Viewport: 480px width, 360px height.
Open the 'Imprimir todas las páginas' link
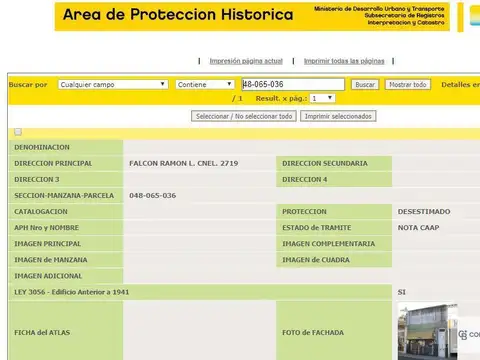[344, 61]
